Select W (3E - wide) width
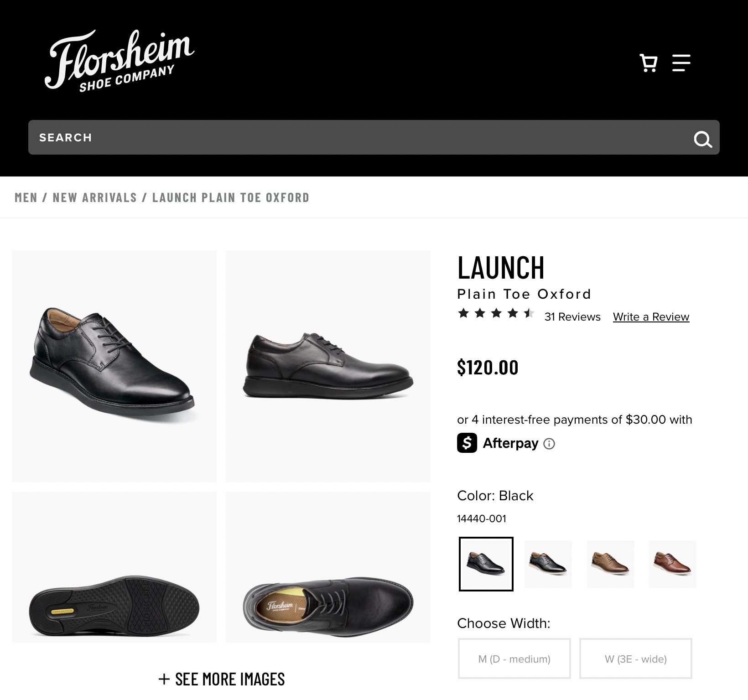Image resolution: width=748 pixels, height=700 pixels. [x=635, y=659]
